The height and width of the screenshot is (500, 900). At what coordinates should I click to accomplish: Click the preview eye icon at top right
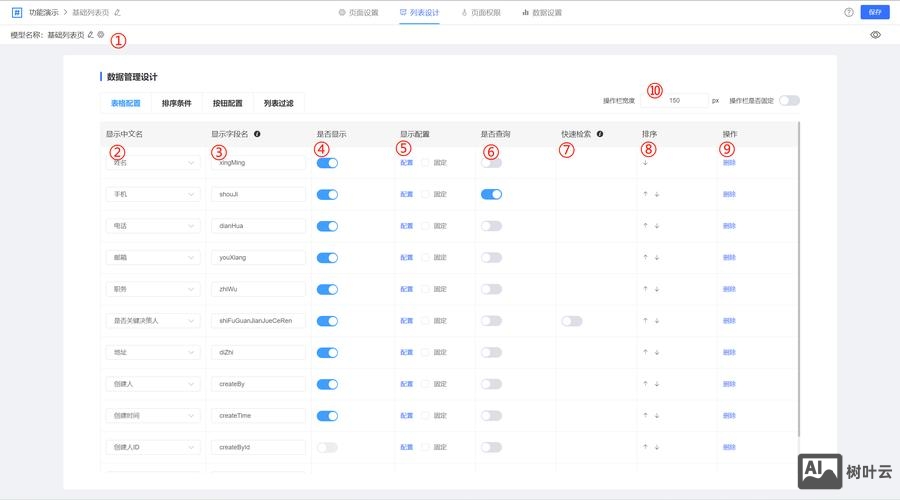pos(875,34)
